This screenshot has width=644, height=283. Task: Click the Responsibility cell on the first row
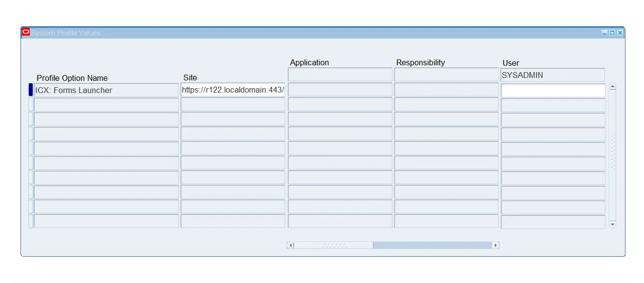pos(446,90)
